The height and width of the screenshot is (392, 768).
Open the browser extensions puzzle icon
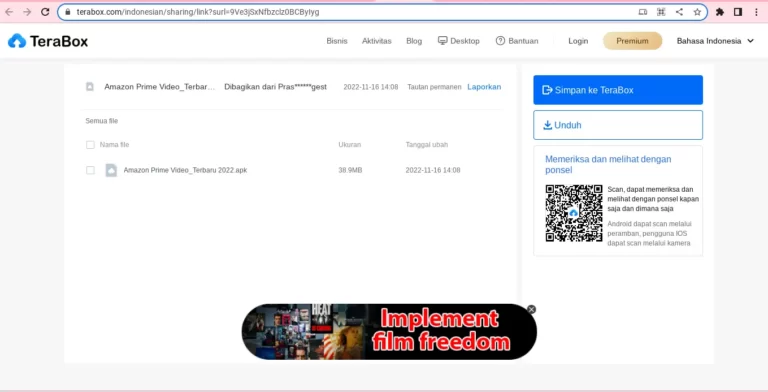720,12
